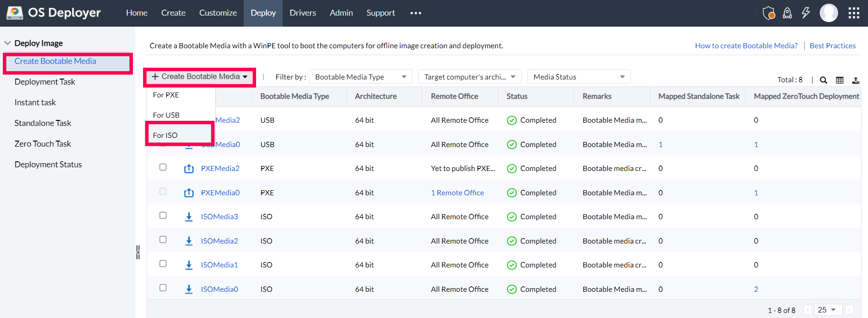Screen dimensions: 868x318
Task: Open the Bootable Media Type filter dropdown
Action: coord(360,77)
